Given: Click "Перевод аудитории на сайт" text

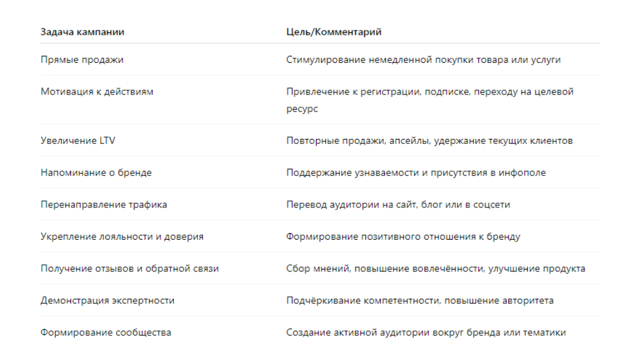Looking at the screenshot, I should point(355,204).
